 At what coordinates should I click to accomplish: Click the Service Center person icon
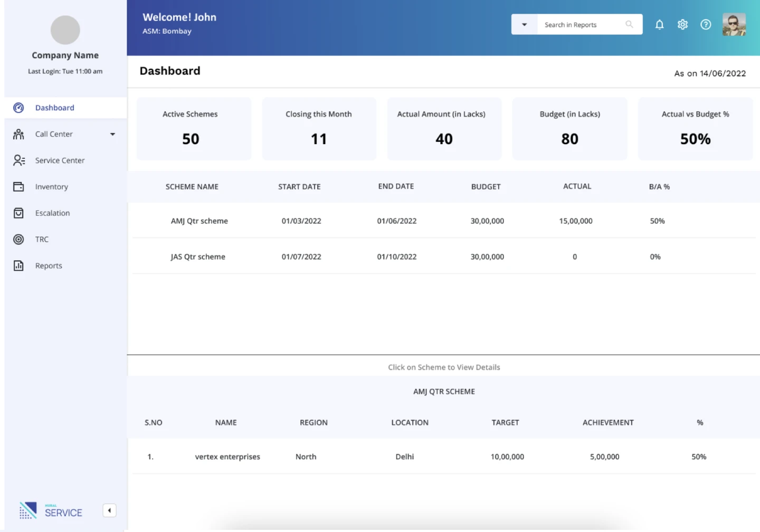click(x=19, y=160)
